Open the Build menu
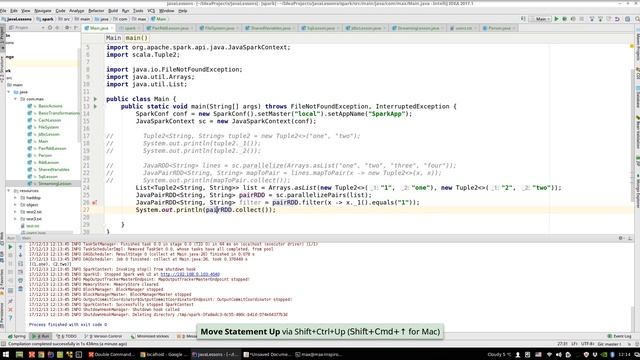640x360 pixels. point(113,11)
